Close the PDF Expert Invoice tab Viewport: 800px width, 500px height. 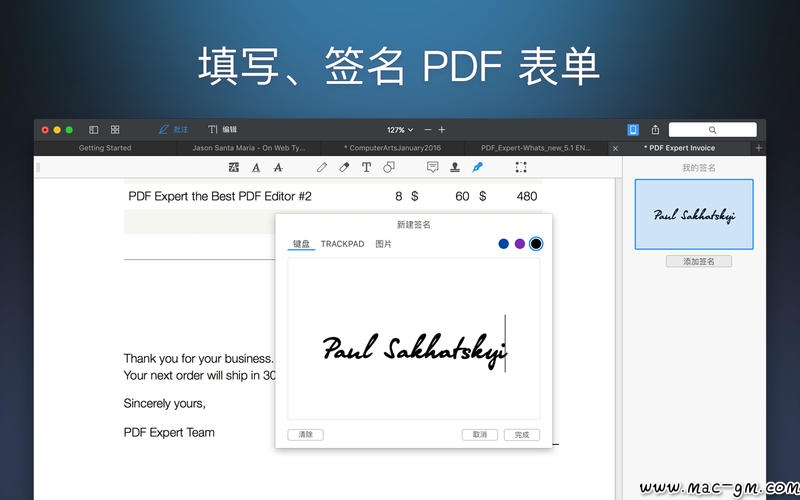pos(615,148)
